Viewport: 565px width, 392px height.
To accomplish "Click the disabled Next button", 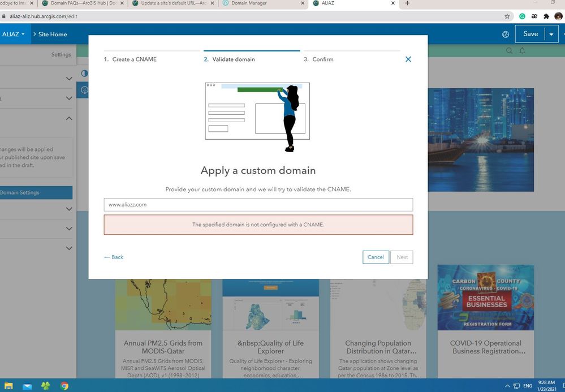I will pos(402,257).
